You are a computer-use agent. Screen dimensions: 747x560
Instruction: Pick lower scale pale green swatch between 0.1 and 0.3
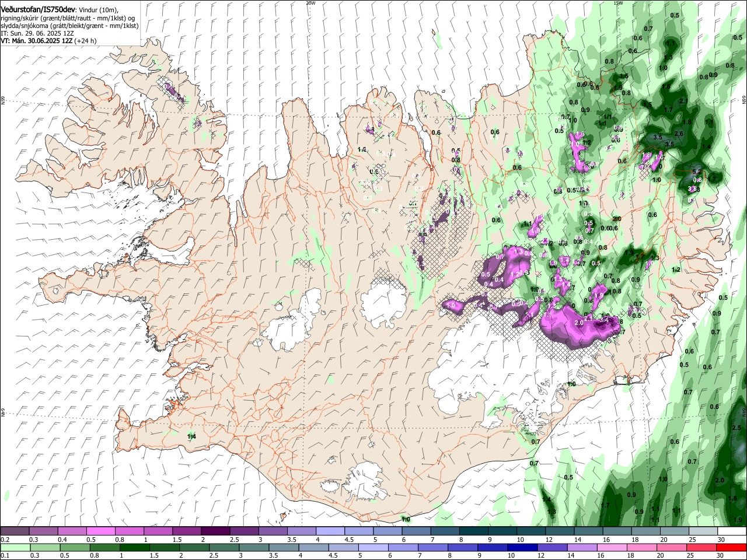coord(15,548)
